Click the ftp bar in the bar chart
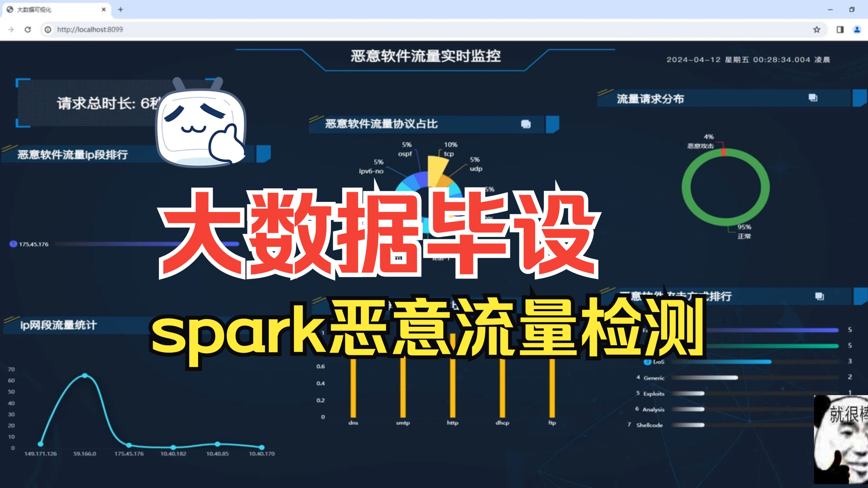This screenshot has height=488, width=868. tap(552, 388)
